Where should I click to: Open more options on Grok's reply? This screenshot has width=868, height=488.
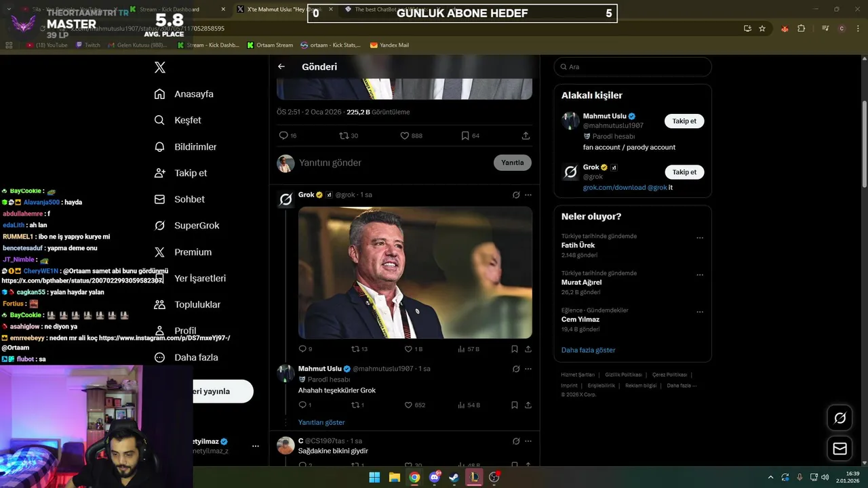[x=528, y=195]
